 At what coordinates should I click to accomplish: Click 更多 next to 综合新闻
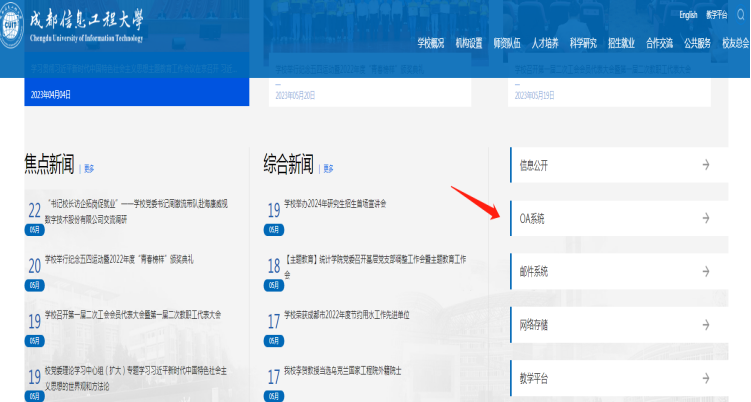[x=329, y=168]
